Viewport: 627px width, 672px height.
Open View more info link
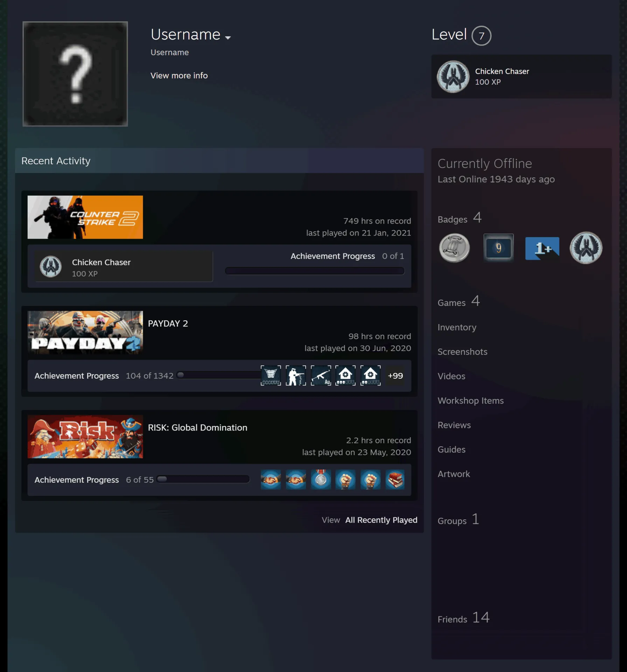pyautogui.click(x=179, y=76)
